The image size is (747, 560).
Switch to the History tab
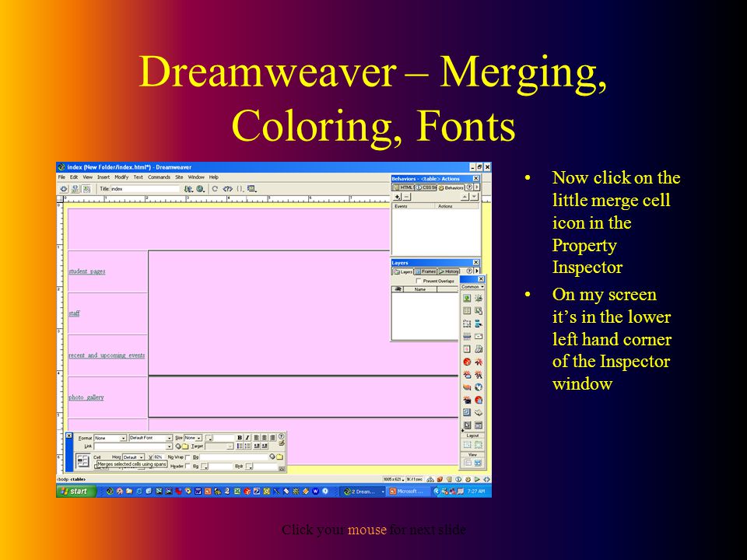tap(448, 271)
